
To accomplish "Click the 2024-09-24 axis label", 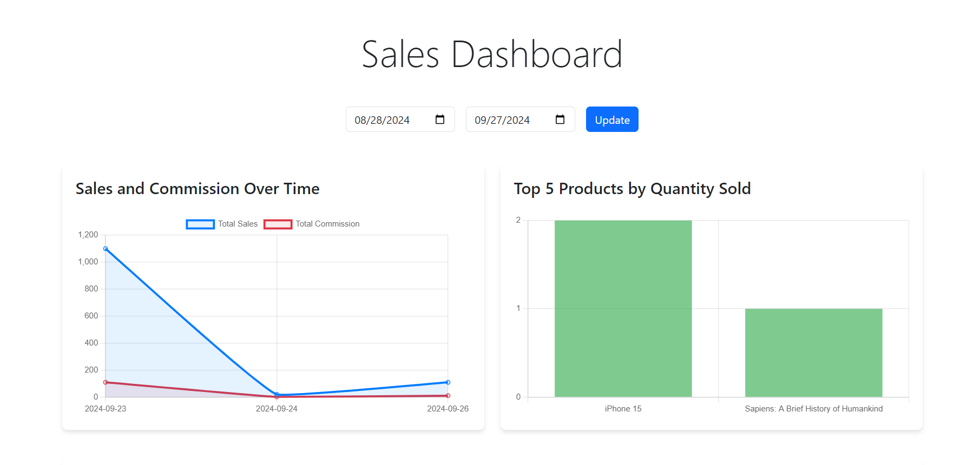I will [277, 409].
